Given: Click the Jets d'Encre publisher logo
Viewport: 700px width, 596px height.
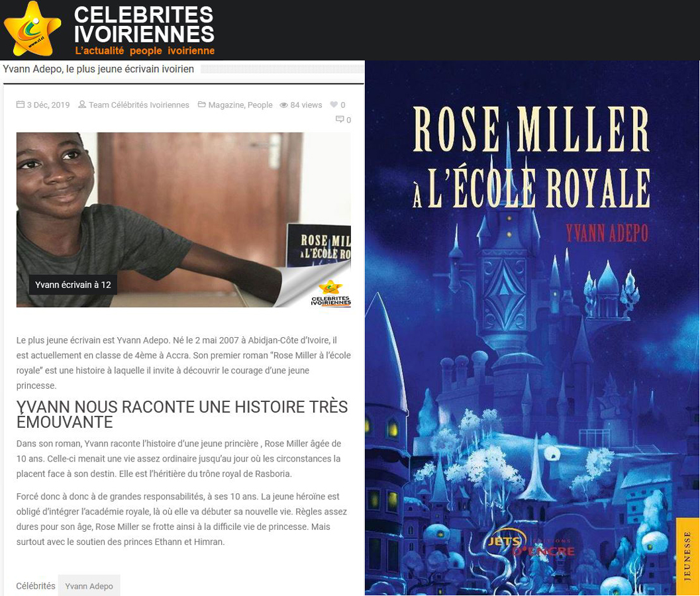Looking at the screenshot, I should (x=530, y=546).
